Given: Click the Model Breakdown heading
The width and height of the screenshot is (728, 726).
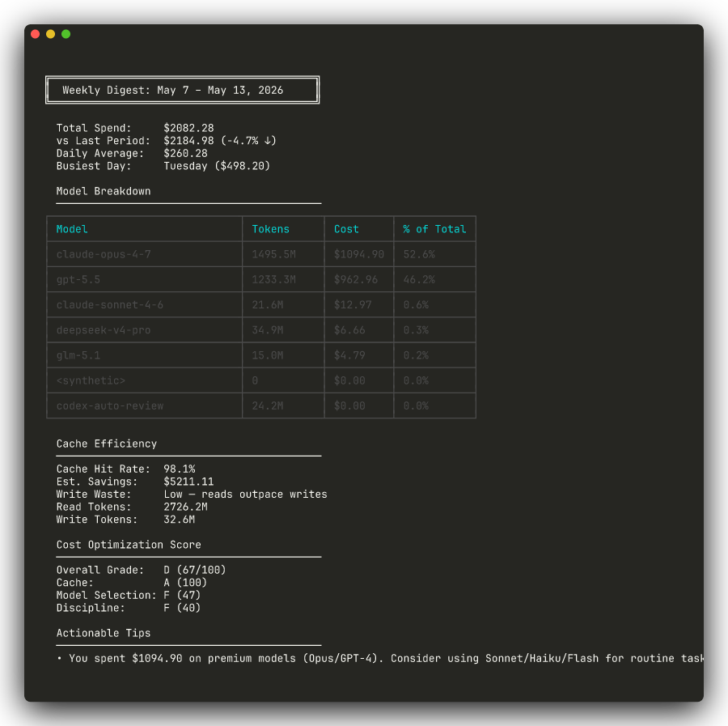Looking at the screenshot, I should (x=104, y=191).
